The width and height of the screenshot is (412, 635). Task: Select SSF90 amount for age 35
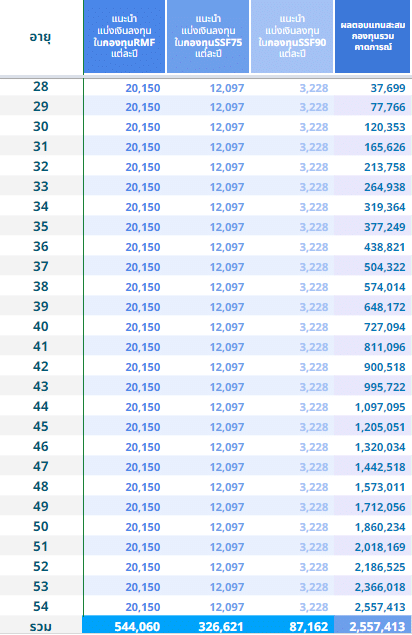(x=314, y=227)
